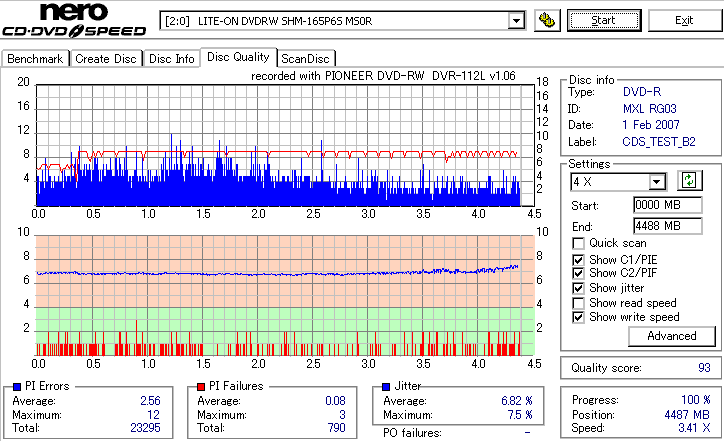Click the blue Jitter legend square
The image size is (724, 441).
pyautogui.click(x=386, y=387)
